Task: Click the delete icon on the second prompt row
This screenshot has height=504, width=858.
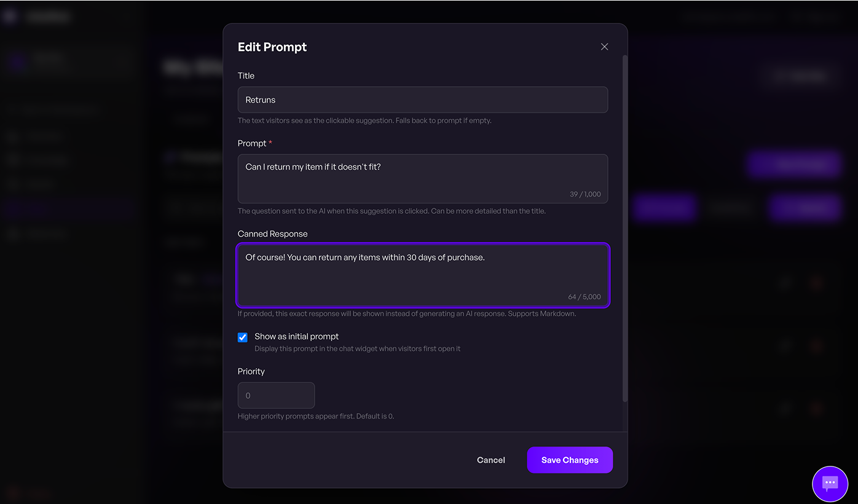Action: [x=817, y=347]
